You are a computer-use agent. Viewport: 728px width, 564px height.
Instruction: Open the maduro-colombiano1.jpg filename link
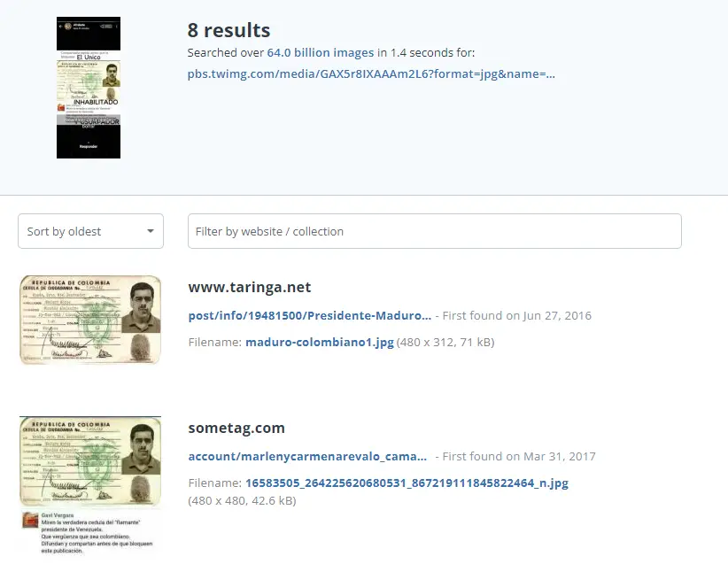click(319, 342)
